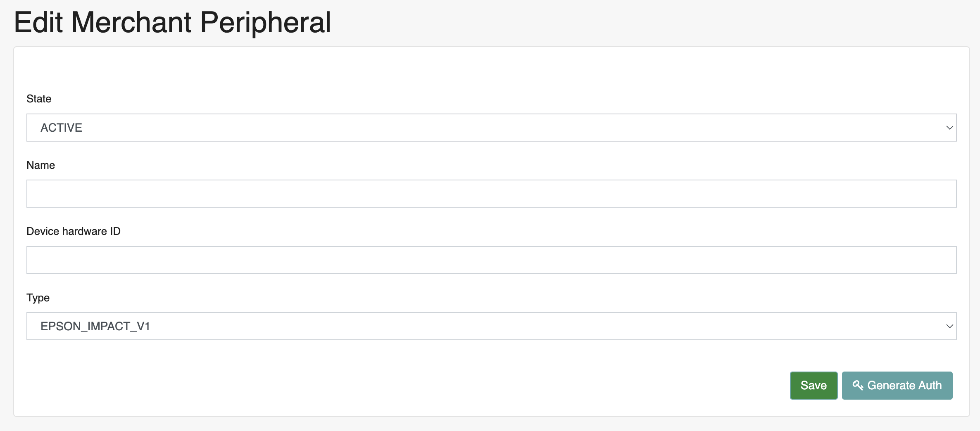Focus the Name input field
Viewport: 980px width, 431px height.
[491, 194]
